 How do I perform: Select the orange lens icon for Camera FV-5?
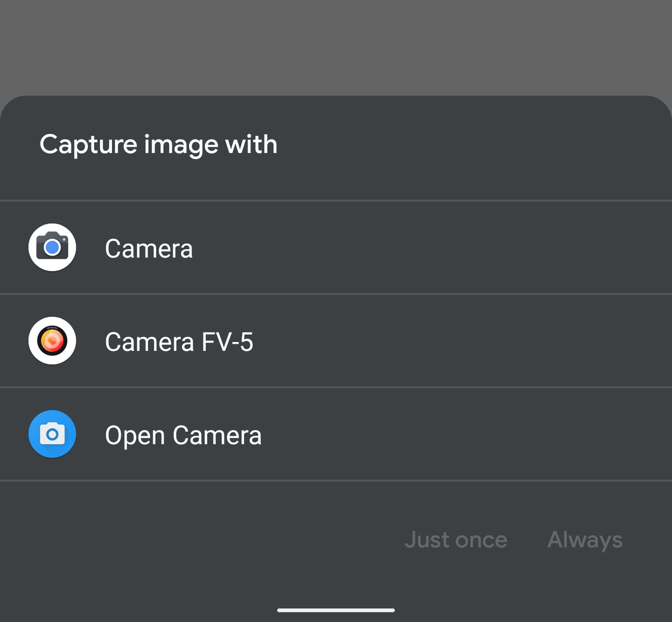coord(52,340)
